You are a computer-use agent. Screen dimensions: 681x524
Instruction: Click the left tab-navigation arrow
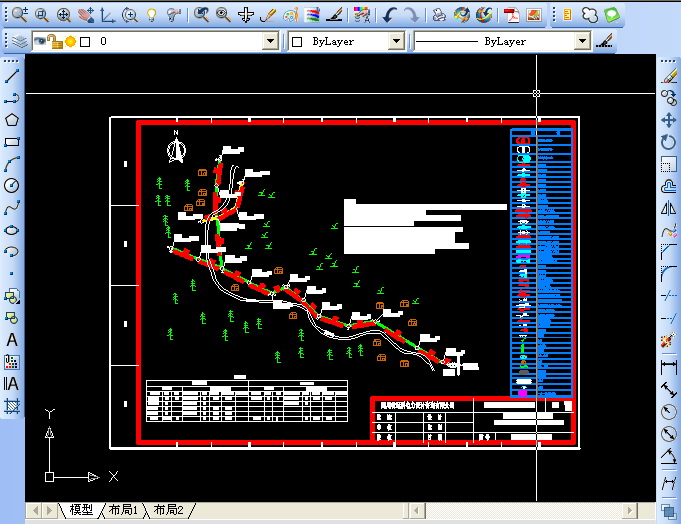(35, 510)
